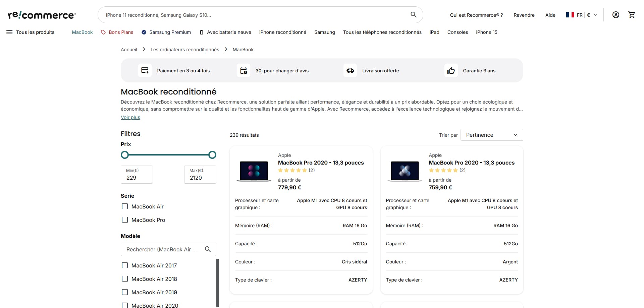Click the thumbs-up warranty icon
Viewport: 644px width, 308px height.
coord(451,70)
